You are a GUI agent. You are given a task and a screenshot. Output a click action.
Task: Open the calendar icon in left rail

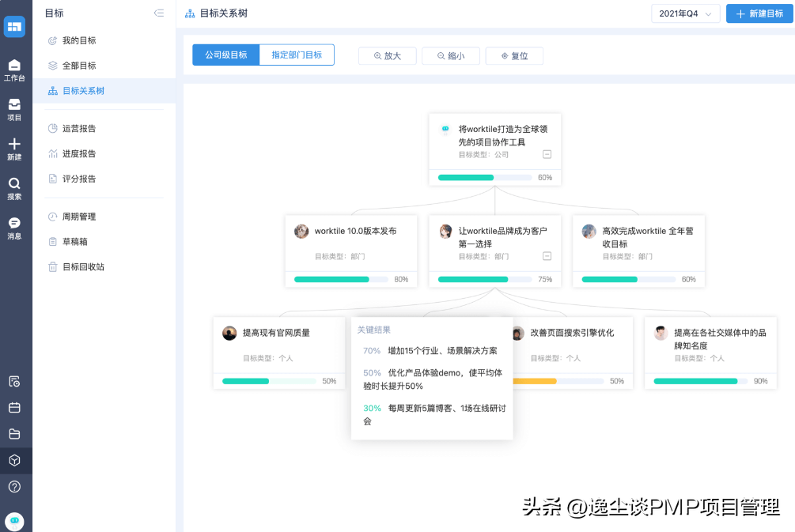[14, 408]
